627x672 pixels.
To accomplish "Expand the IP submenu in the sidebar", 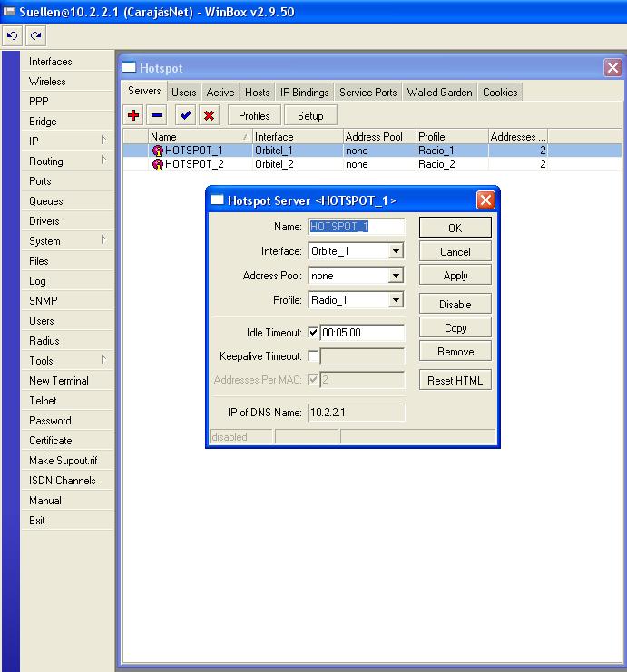I will (x=103, y=141).
